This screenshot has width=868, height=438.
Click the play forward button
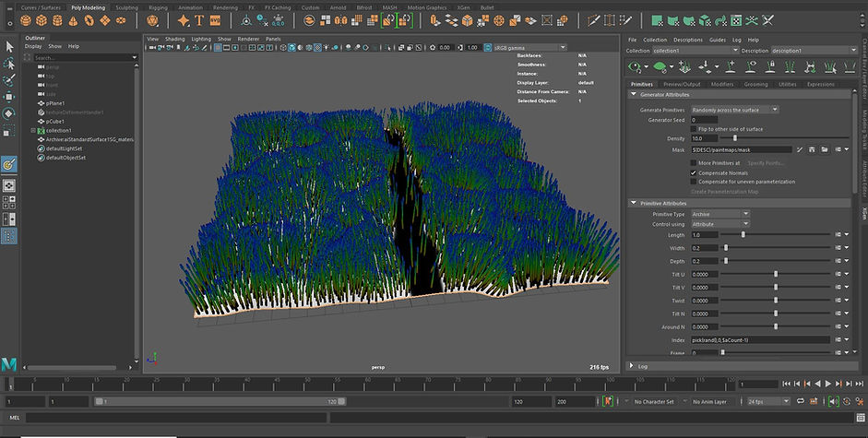[828, 384]
